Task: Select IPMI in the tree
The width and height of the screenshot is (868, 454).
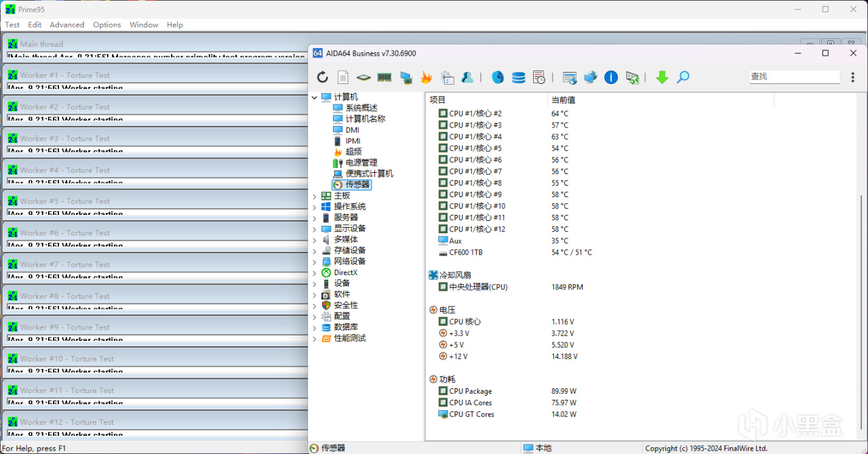Action: (353, 141)
